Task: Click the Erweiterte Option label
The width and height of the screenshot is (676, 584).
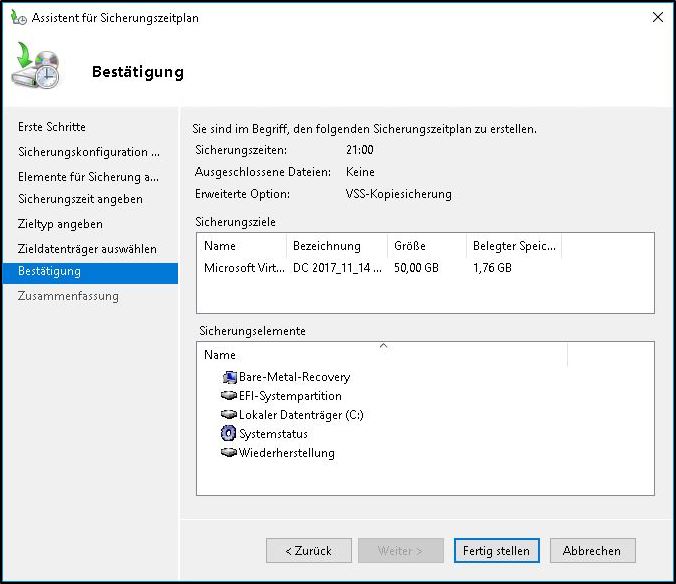Action: [x=242, y=194]
